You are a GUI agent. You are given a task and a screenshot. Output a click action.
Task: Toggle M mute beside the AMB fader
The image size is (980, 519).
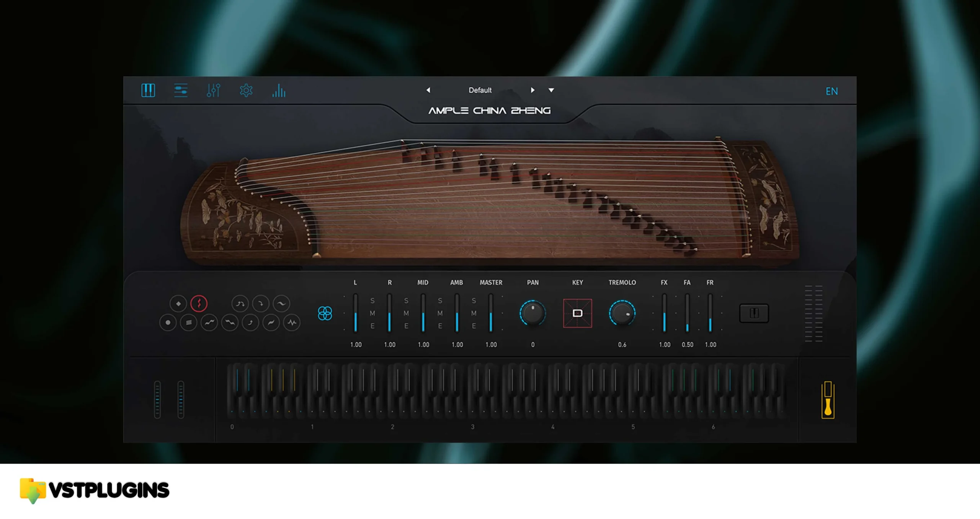(474, 314)
